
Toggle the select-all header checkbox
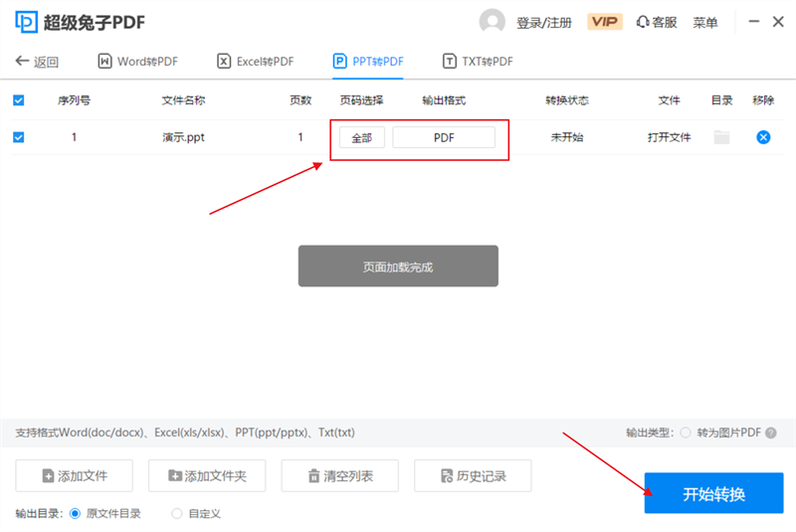coord(19,100)
